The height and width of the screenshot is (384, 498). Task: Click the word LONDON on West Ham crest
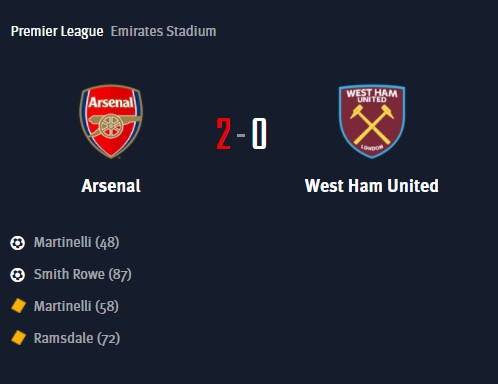[372, 147]
